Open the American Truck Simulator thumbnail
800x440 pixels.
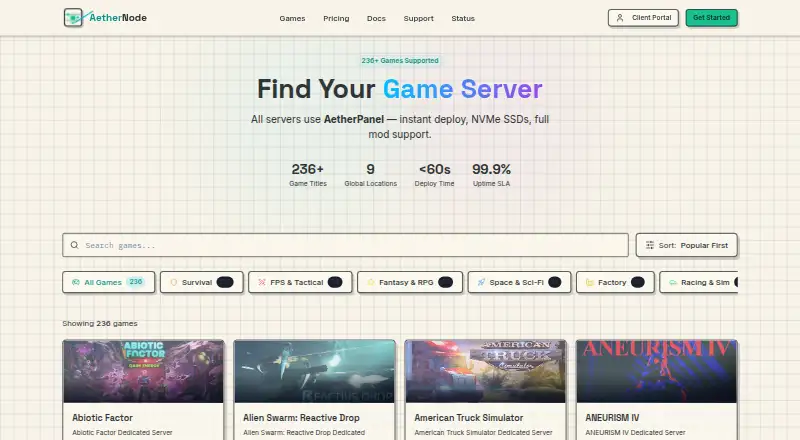point(486,372)
